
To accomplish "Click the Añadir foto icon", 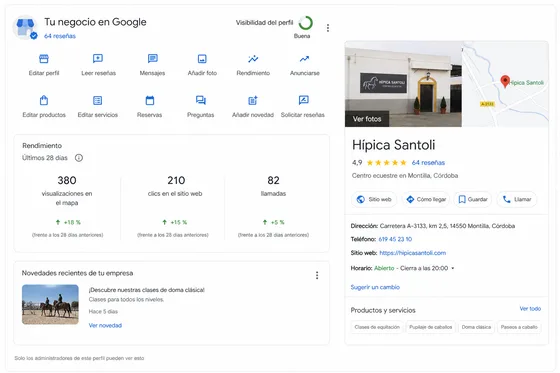I will [x=202, y=59].
